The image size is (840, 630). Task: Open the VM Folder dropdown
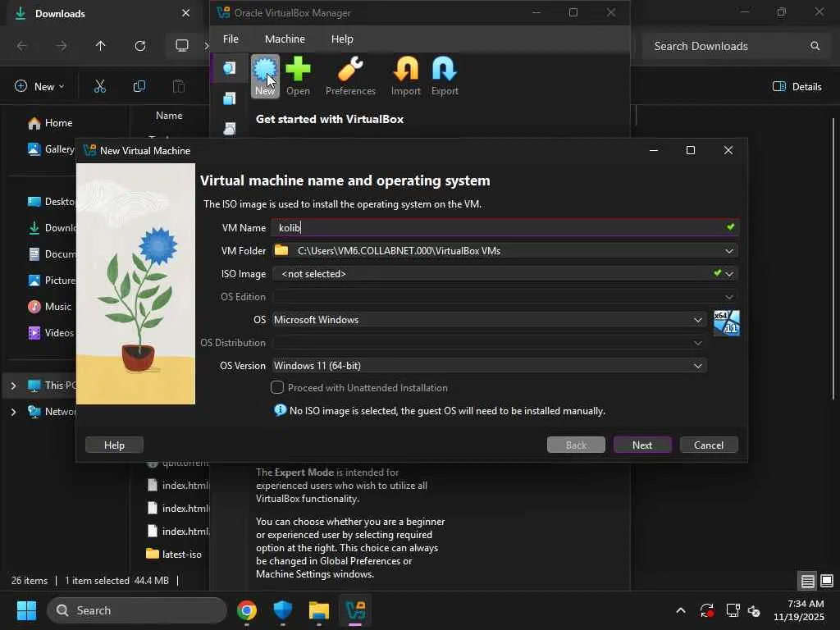pyautogui.click(x=729, y=251)
